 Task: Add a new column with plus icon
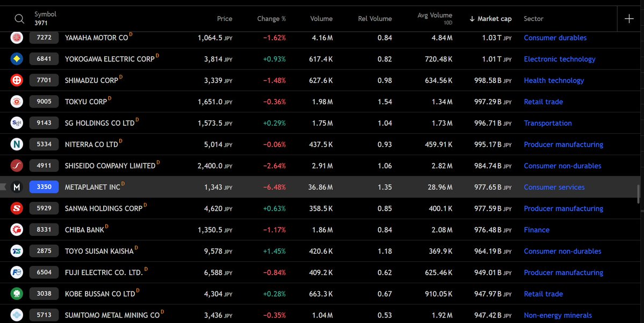pos(629,18)
